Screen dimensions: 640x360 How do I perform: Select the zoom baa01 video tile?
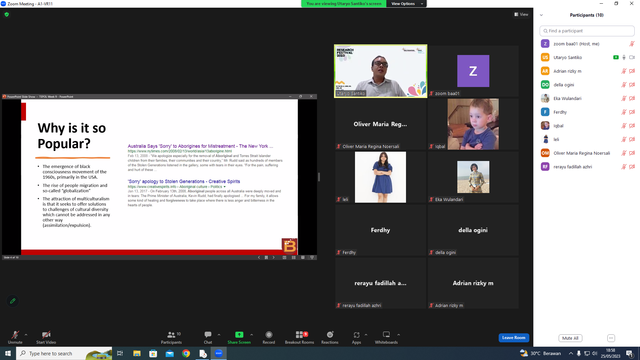(473, 71)
